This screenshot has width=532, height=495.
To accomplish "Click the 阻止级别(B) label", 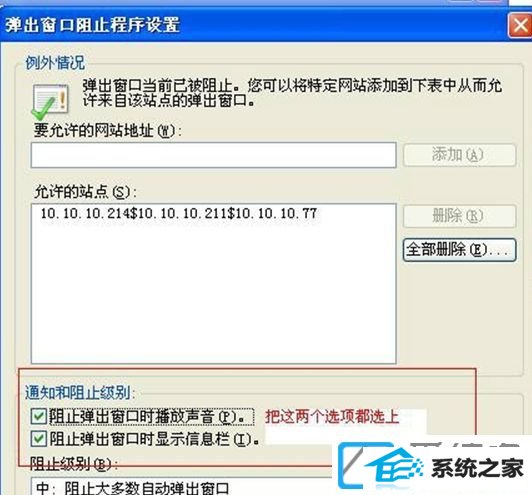I will point(72,464).
